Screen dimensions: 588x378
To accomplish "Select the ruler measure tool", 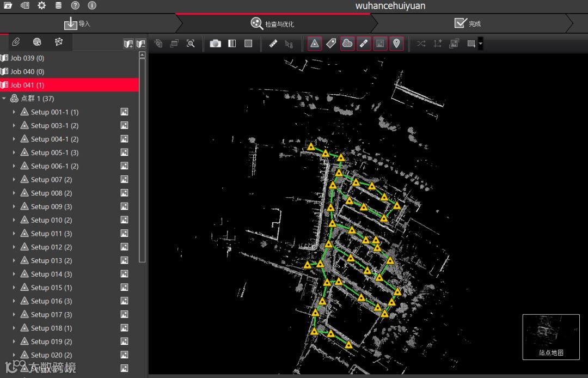I will click(273, 44).
